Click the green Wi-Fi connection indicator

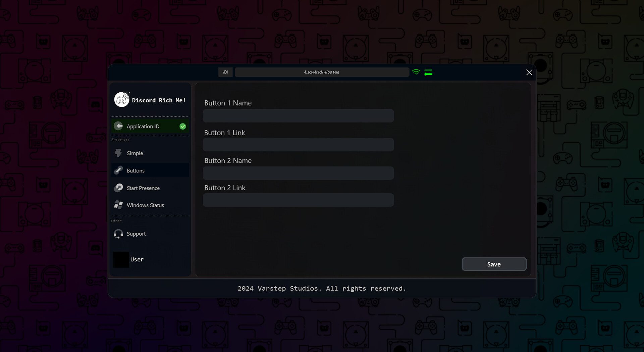pos(416,72)
